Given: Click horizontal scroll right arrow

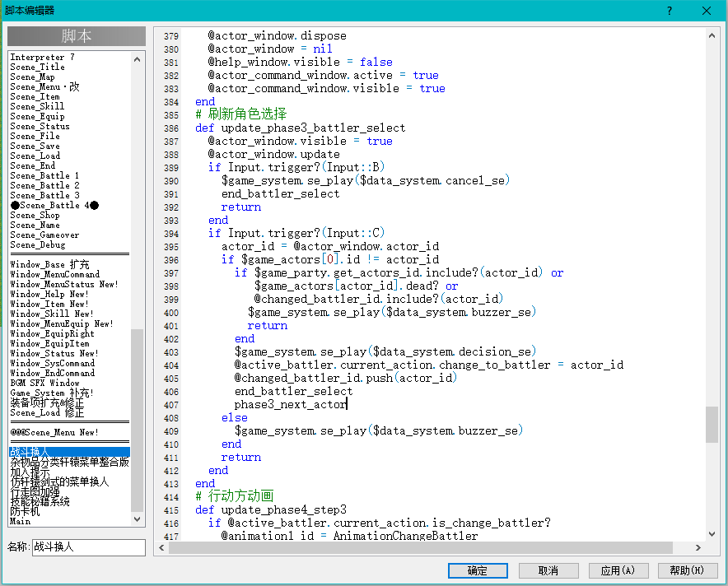Looking at the screenshot, I should click(698, 548).
